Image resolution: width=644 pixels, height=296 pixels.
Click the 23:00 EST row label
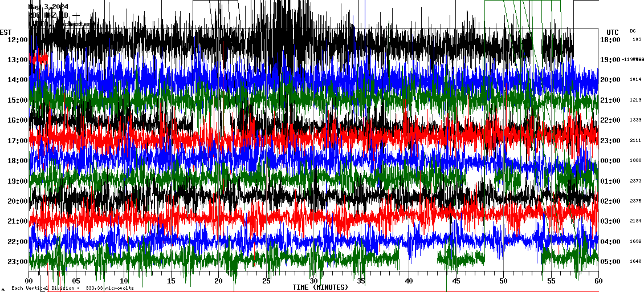click(x=18, y=262)
